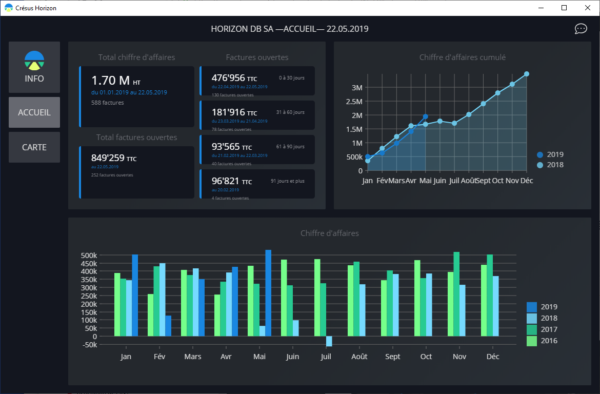Toggle the 2017 bar series legend entry
This screenshot has height=394, width=600.
click(x=542, y=329)
